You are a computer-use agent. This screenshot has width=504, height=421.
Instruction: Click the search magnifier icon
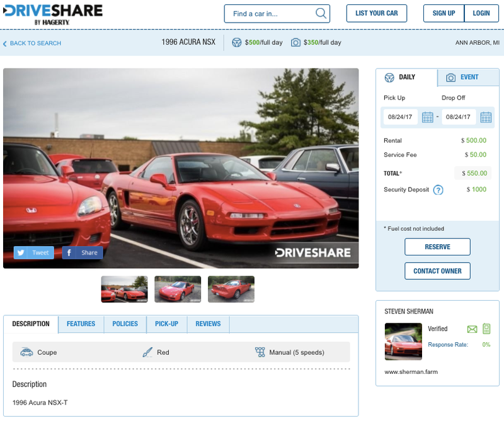pyautogui.click(x=321, y=13)
